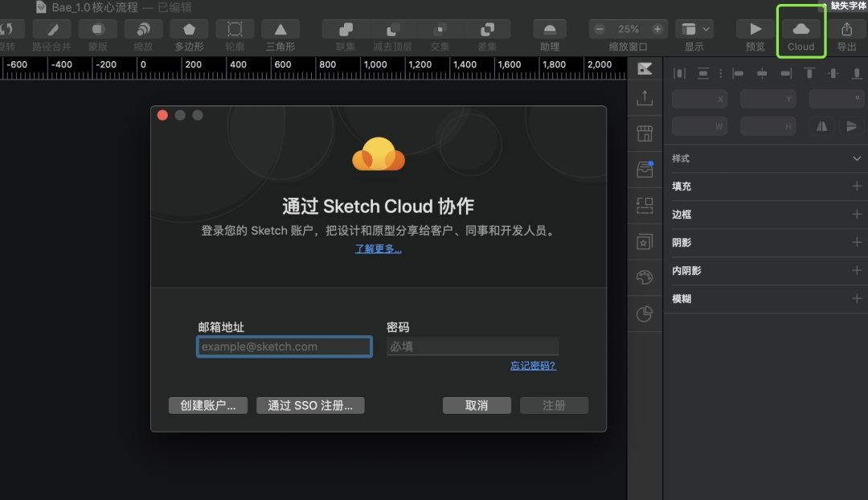The width and height of the screenshot is (868, 500).
Task: Distribute layers horizontally
Action: click(x=679, y=73)
